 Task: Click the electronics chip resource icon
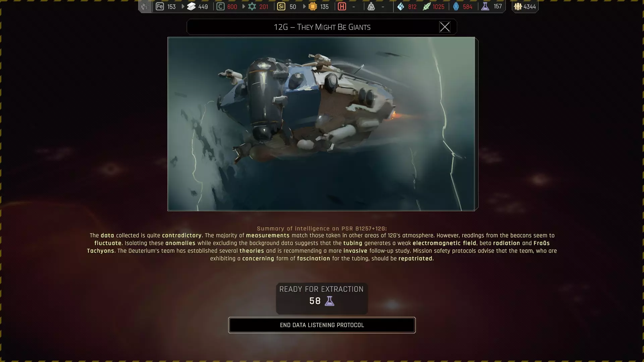click(x=313, y=6)
